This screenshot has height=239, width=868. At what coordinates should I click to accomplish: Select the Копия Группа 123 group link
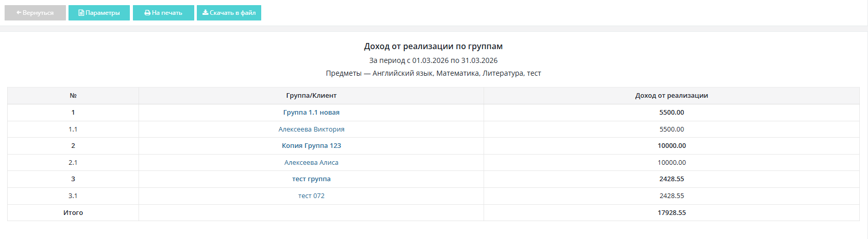coord(311,146)
